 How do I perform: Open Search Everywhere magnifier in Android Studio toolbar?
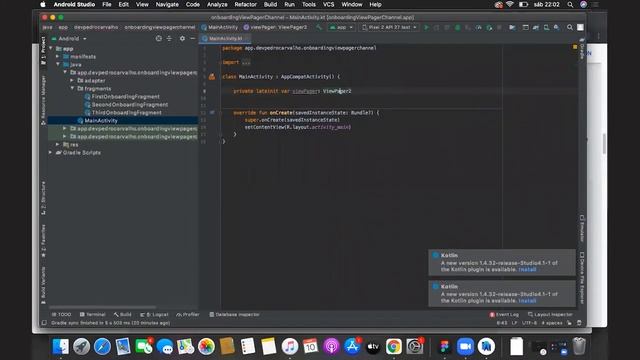pos(570,27)
